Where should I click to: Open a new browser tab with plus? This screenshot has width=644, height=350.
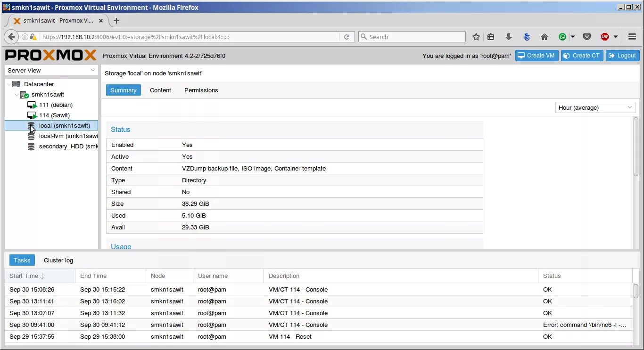(116, 21)
